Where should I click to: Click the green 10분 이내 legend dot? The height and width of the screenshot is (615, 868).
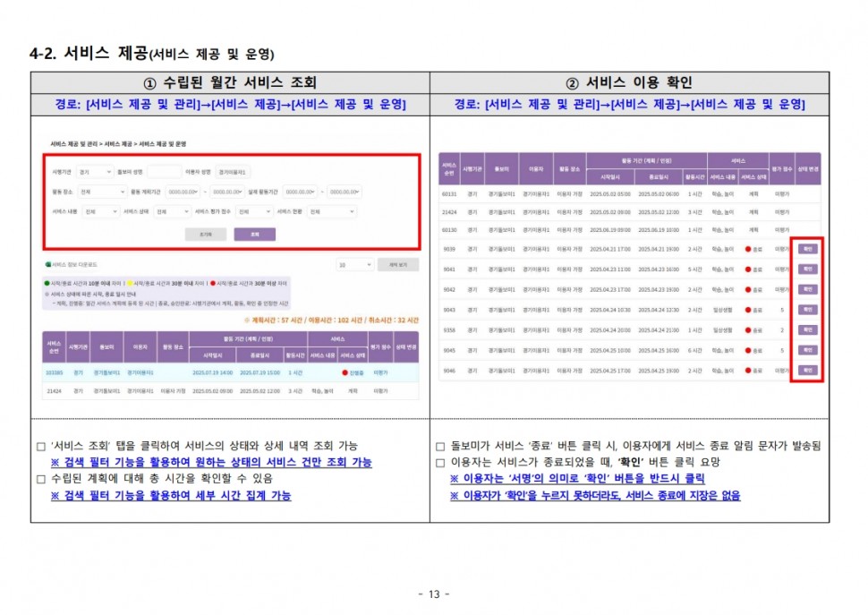[47, 283]
